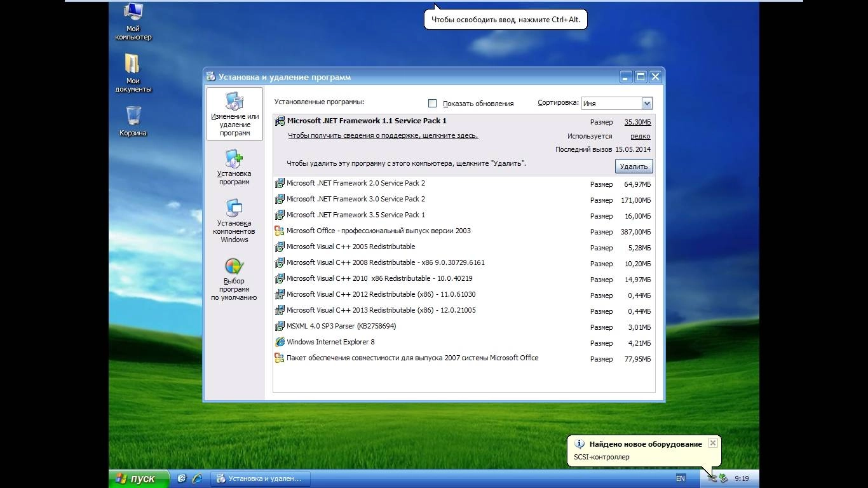
Task: Click the 35,30МБ size value
Action: coord(637,122)
